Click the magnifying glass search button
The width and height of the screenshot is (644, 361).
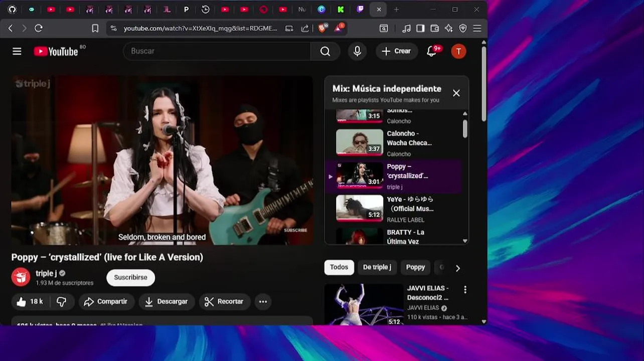click(325, 51)
